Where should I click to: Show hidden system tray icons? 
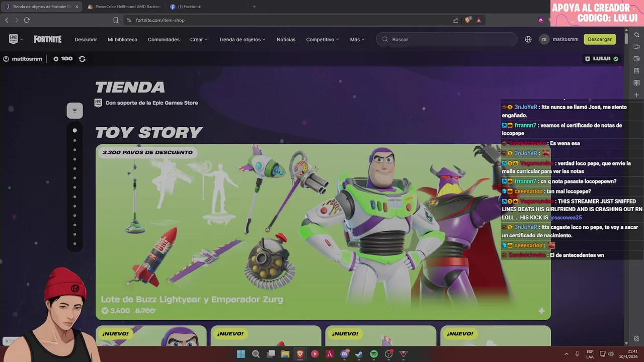tap(566, 354)
